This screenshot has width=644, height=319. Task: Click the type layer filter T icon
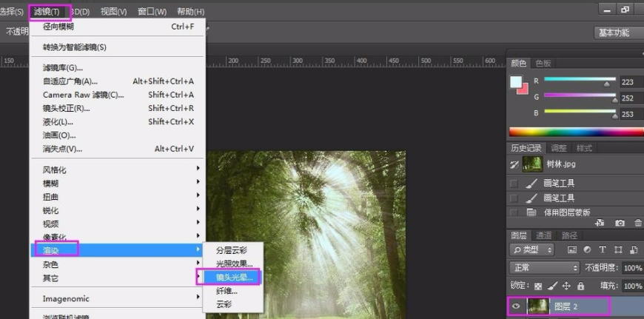click(602, 249)
